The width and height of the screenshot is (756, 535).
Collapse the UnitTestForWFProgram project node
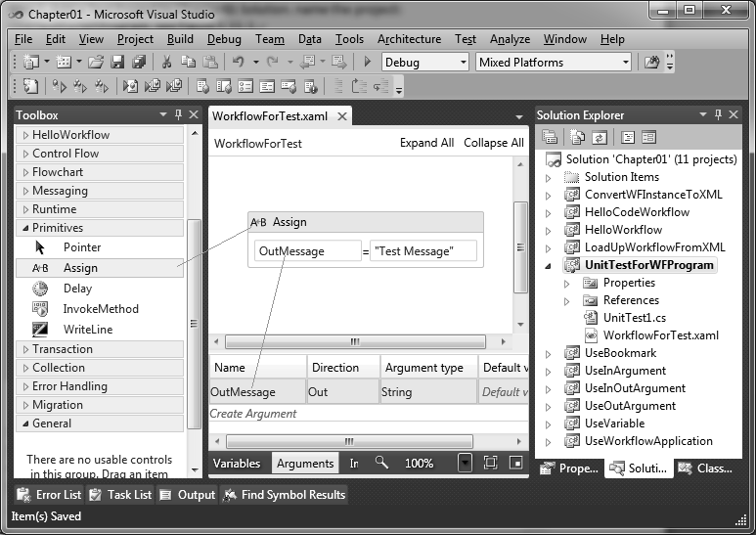549,266
